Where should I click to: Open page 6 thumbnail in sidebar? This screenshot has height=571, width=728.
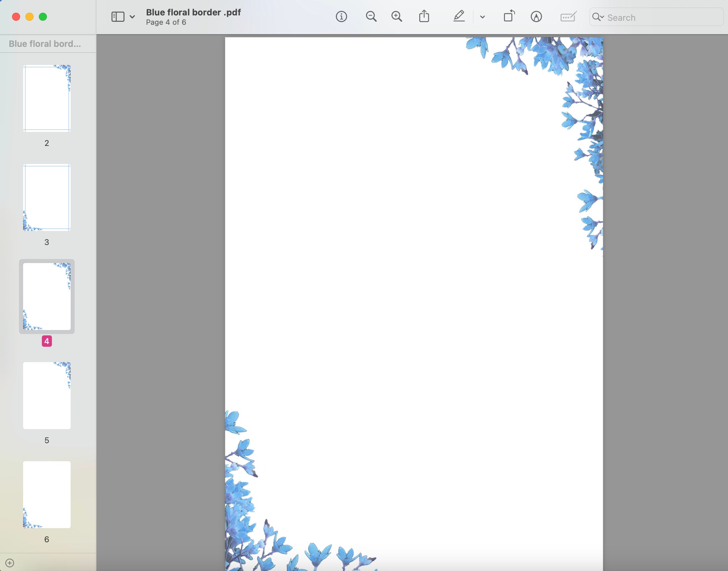point(47,495)
